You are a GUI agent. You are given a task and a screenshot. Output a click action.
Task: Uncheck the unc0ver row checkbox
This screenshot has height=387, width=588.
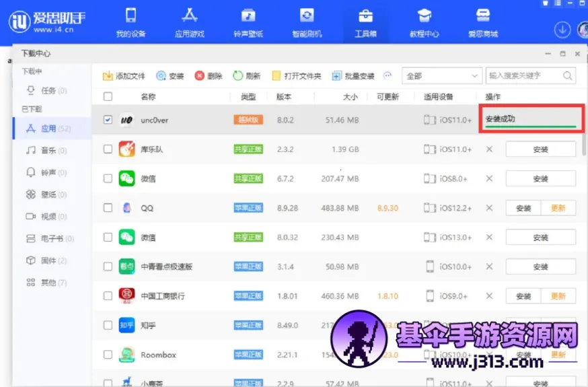point(108,120)
